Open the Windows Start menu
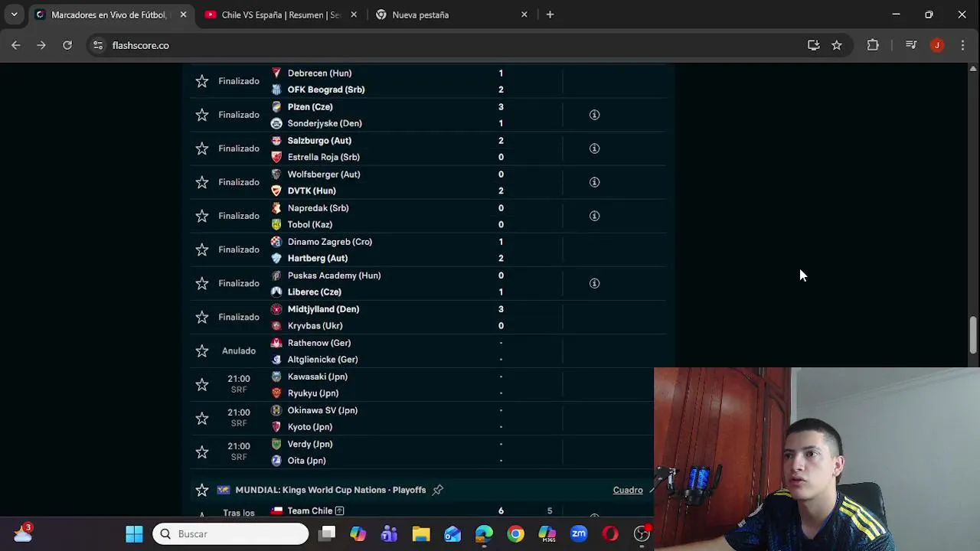This screenshot has width=980, height=551. point(134,533)
